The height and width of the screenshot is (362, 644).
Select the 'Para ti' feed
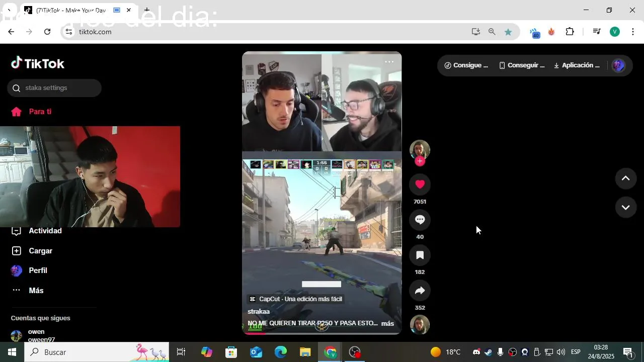click(x=31, y=112)
